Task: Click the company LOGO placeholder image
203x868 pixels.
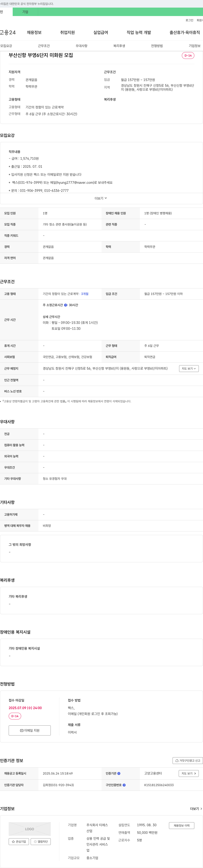Action: (x=29, y=829)
